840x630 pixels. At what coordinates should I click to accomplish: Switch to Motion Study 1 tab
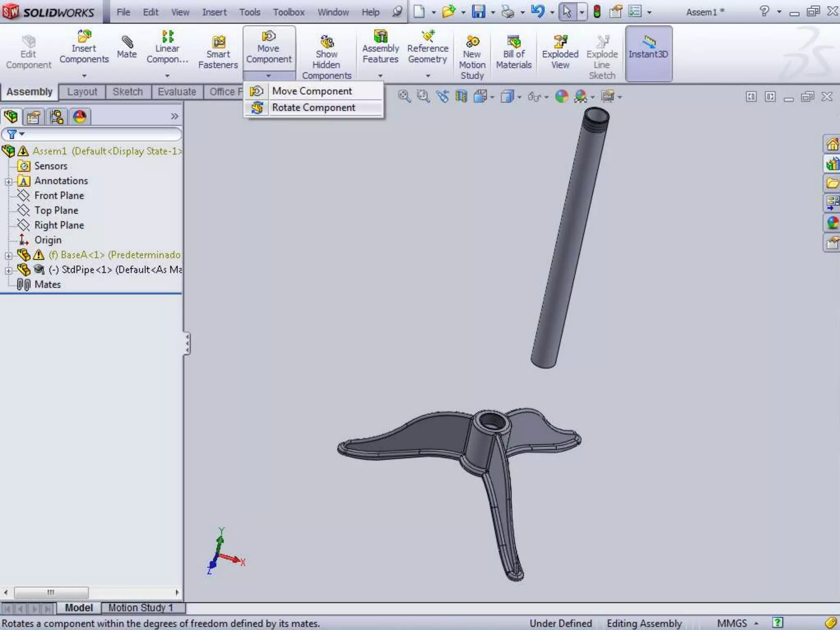141,607
